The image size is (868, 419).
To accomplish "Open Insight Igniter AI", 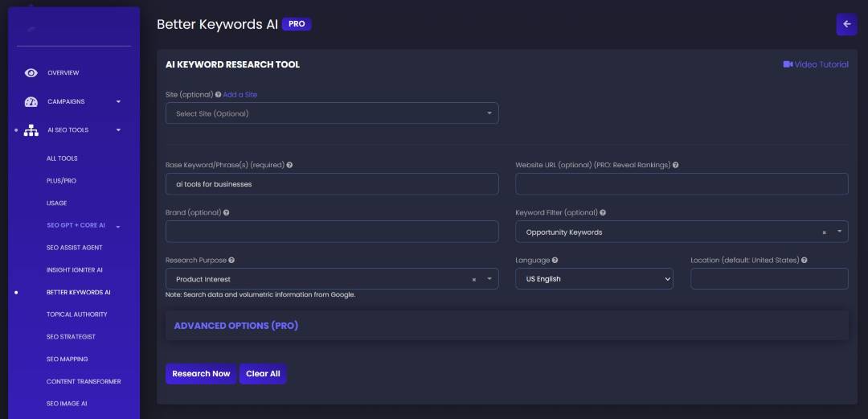I will (74, 270).
